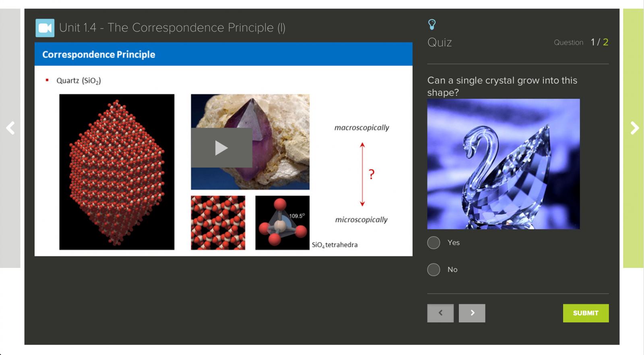Click the question counter 1 / 2
The image size is (644, 355).
[599, 42]
